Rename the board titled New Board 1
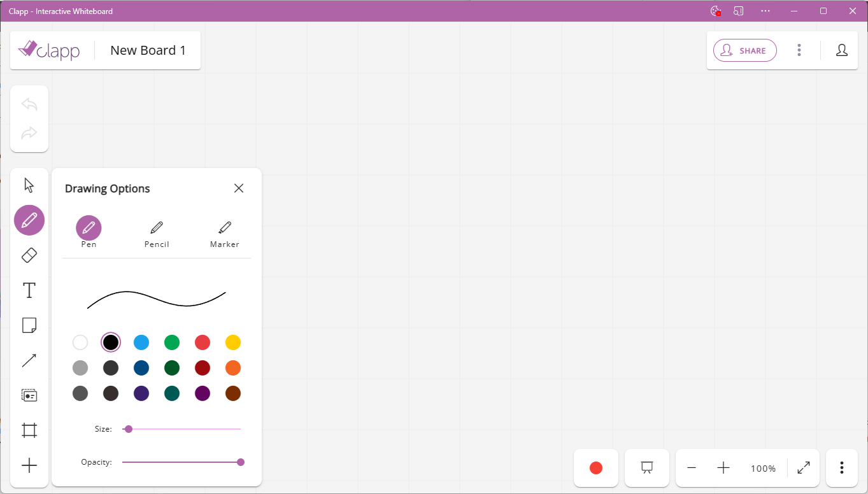 [148, 50]
